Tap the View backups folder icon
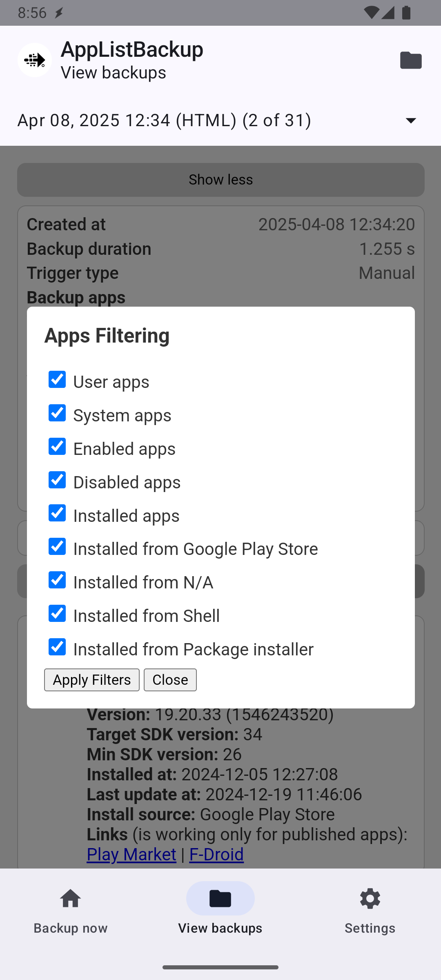441x980 pixels. click(220, 899)
